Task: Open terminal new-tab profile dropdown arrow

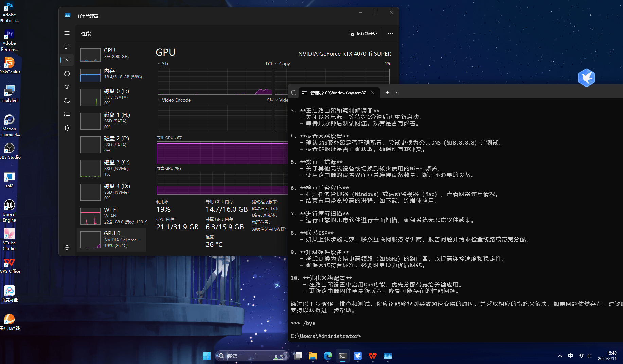Action: [397, 93]
